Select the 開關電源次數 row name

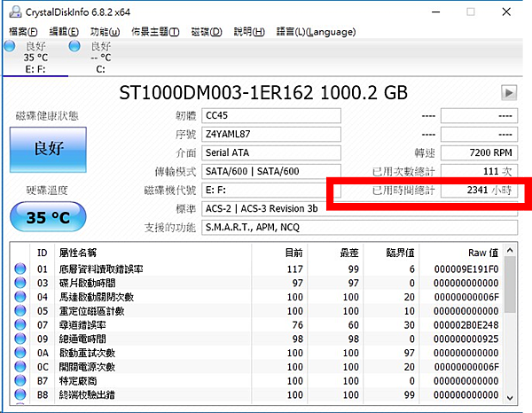tap(87, 367)
